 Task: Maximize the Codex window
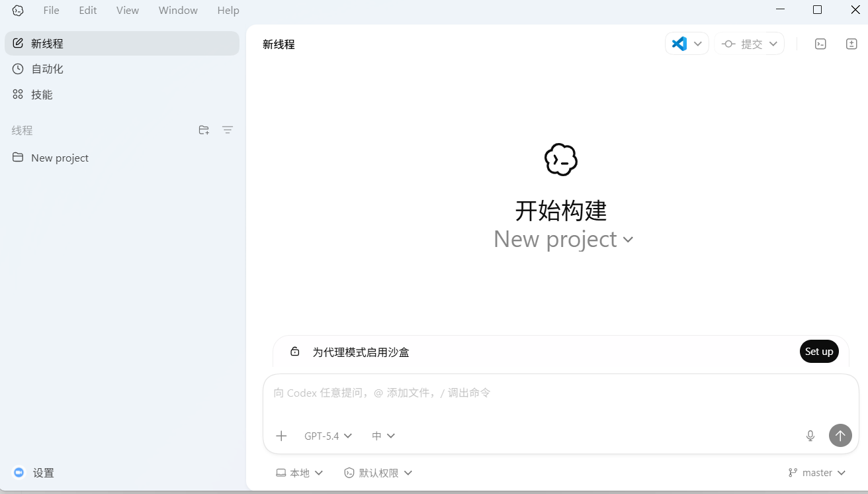click(x=817, y=10)
